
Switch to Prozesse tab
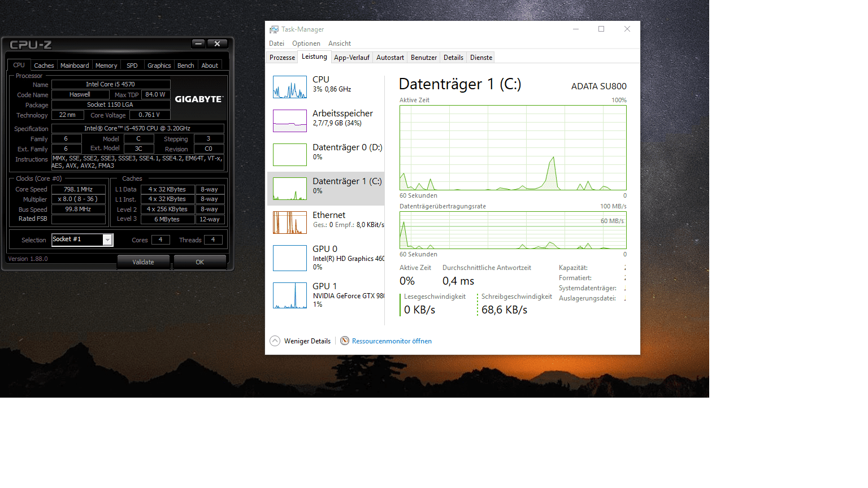point(282,58)
